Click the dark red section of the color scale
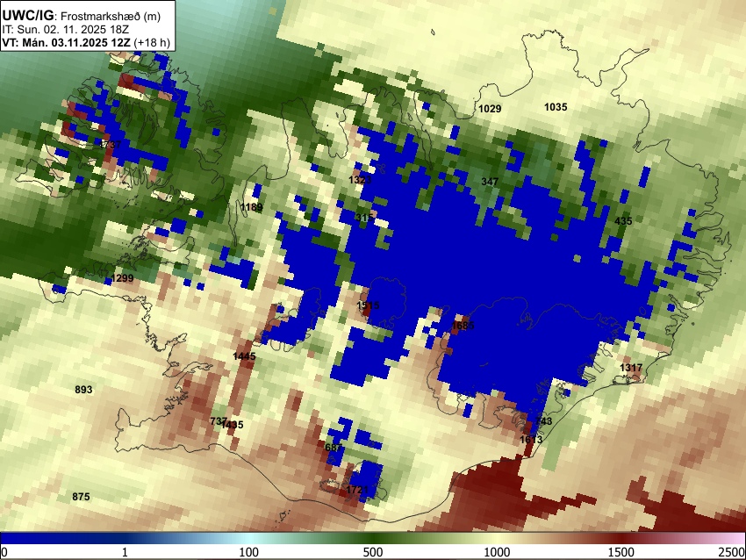This screenshot has width=746, height=560. pyautogui.click(x=621, y=538)
